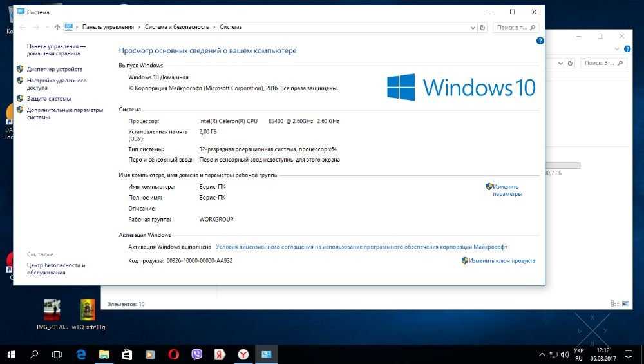The width and height of the screenshot is (644, 364).
Task: Open System protection link
Action: coord(49,99)
